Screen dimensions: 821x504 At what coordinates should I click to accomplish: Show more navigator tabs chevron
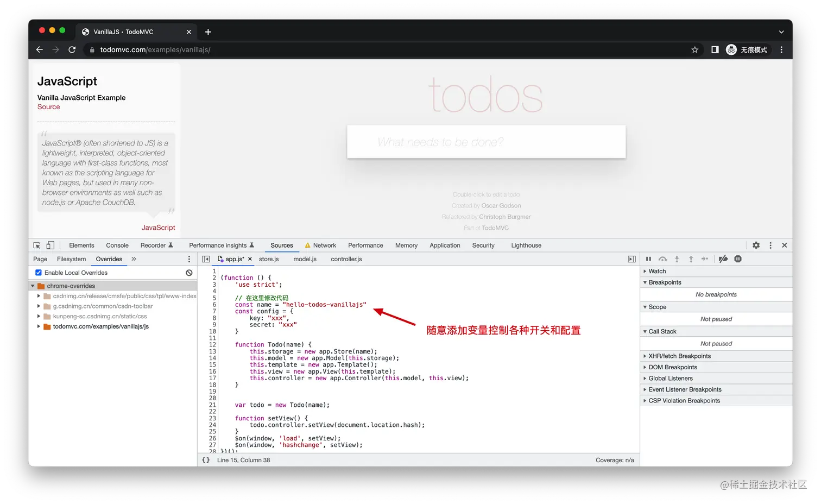134,259
